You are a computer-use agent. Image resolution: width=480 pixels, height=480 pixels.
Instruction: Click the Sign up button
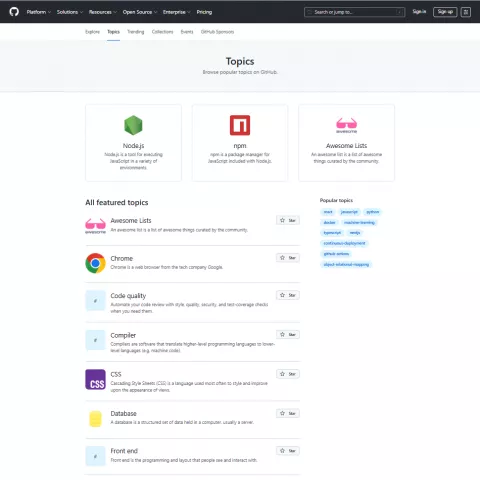click(445, 12)
